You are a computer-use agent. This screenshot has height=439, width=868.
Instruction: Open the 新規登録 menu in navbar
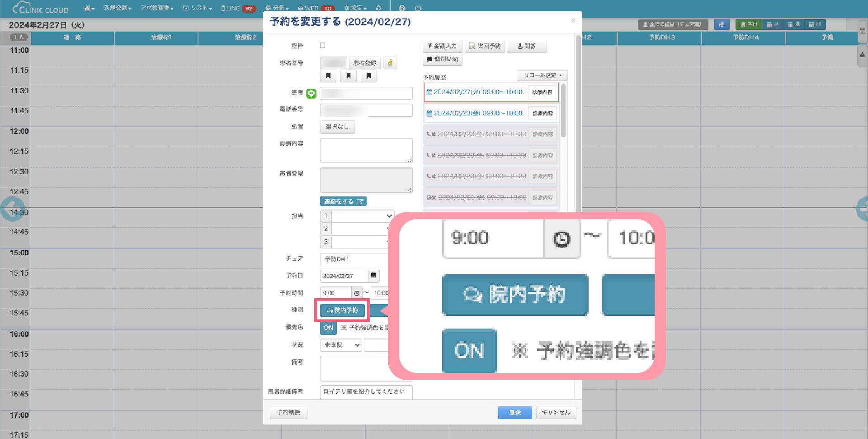pos(118,8)
